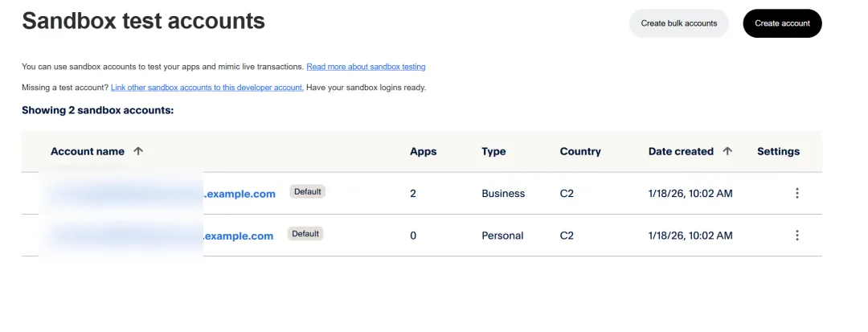Viewport: 868px width, 332px height.
Task: Click the Apps column header
Action: [423, 151]
